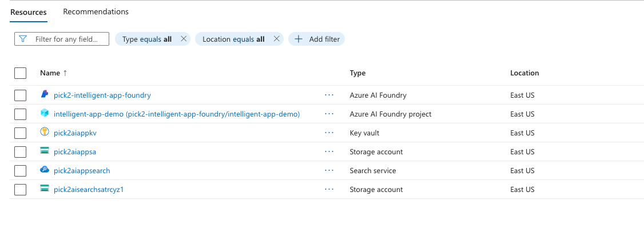Select the Resources tab
The image size is (644, 252).
(29, 11)
